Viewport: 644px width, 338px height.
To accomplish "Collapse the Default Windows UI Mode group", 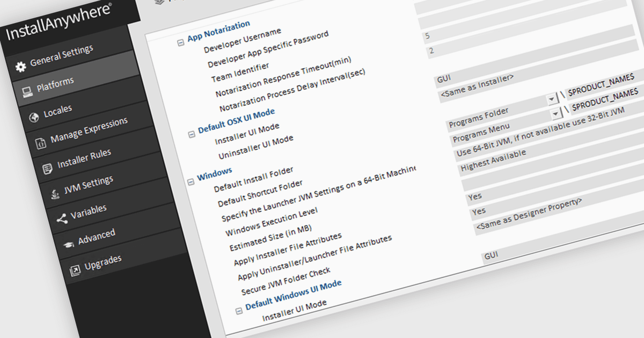I will pyautogui.click(x=239, y=311).
